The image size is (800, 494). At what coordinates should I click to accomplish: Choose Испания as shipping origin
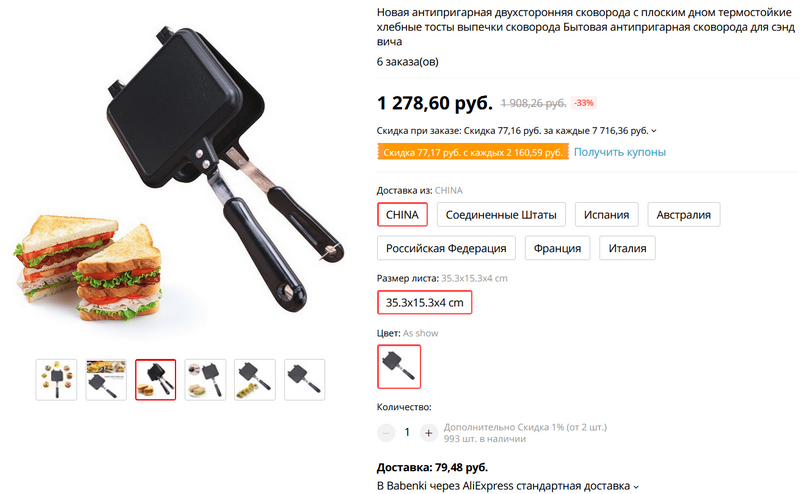[606, 215]
